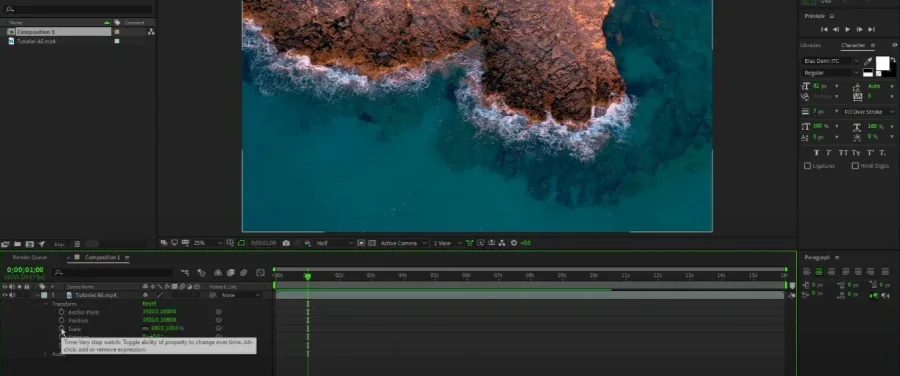Click the white fill color swatch
This screenshot has height=376, width=900.
tap(883, 63)
